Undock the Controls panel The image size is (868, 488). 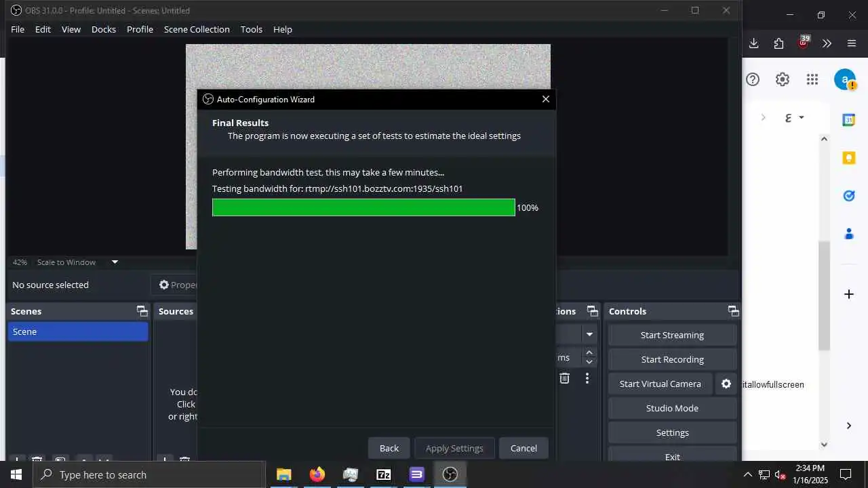coord(733,311)
